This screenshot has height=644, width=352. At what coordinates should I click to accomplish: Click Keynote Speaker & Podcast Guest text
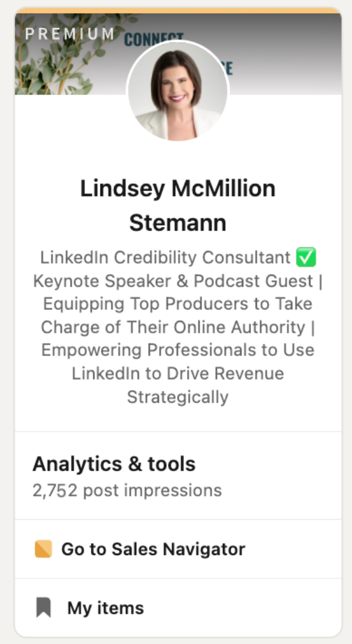point(173,281)
